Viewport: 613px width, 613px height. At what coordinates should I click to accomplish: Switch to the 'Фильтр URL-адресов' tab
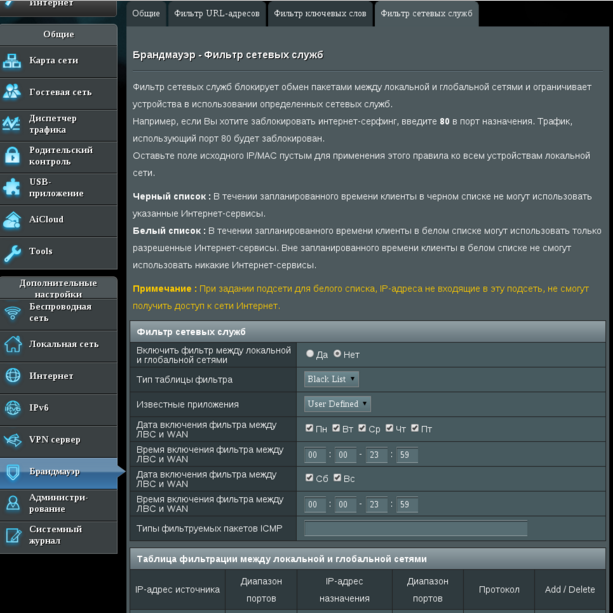[216, 14]
